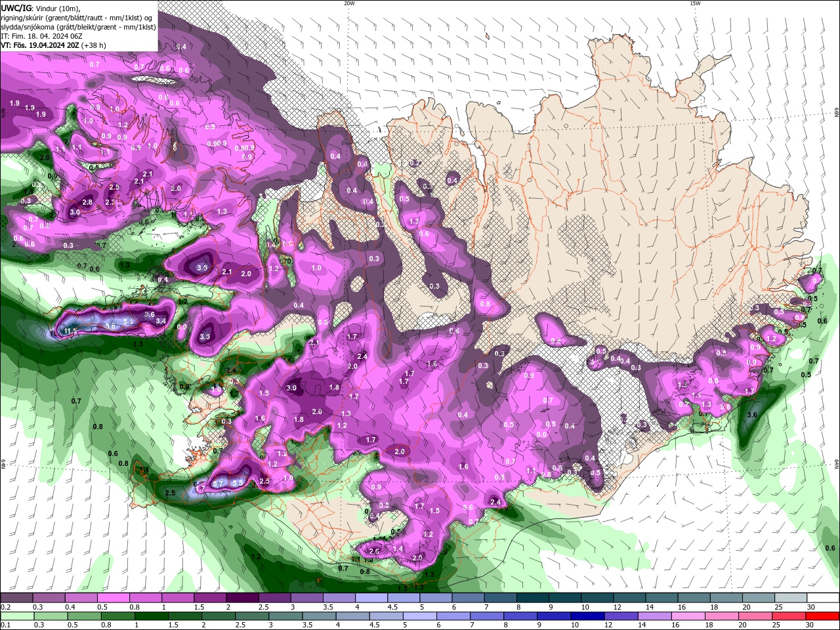840x630 pixels.
Task: Click the pale gray snow swatch labeled 25
Action: point(789,597)
